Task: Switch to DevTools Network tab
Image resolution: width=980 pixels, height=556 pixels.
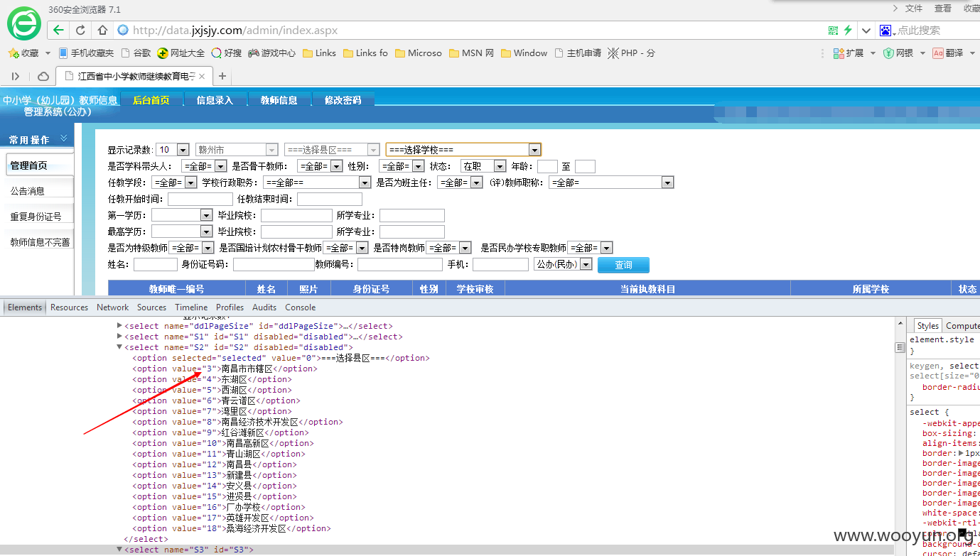Action: point(113,307)
